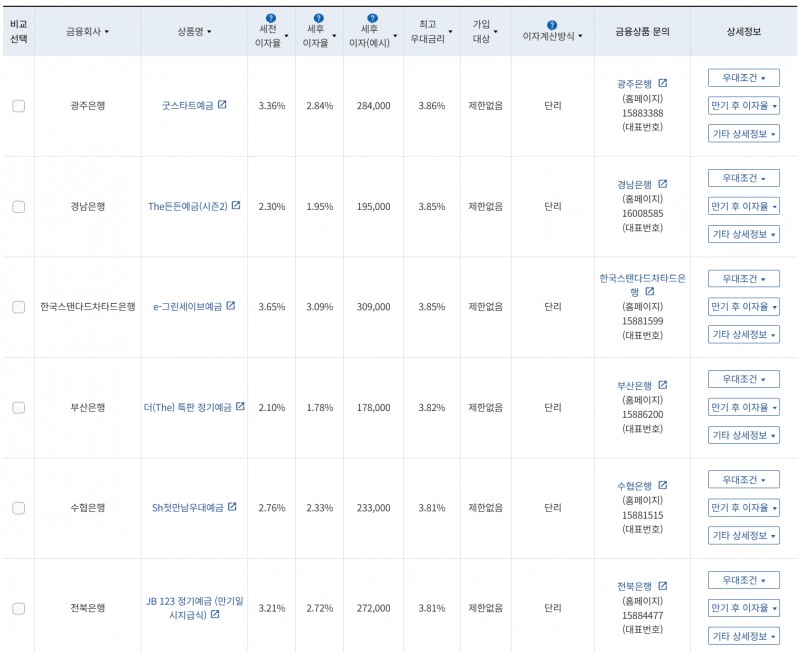
Task: Click the 309,000 after-tax interest value
Action: [373, 307]
